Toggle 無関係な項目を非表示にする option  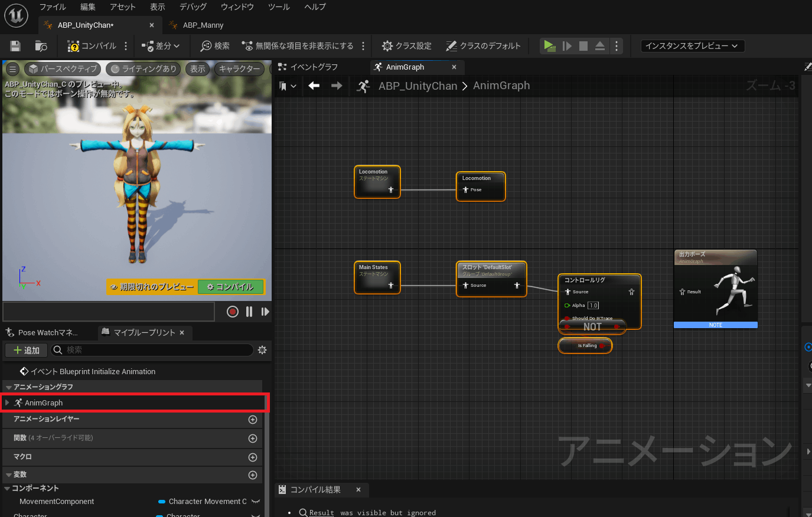[x=298, y=46]
